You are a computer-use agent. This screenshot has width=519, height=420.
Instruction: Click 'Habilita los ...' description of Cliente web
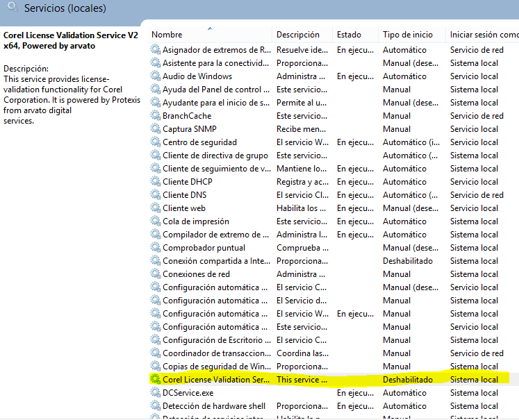point(302,208)
